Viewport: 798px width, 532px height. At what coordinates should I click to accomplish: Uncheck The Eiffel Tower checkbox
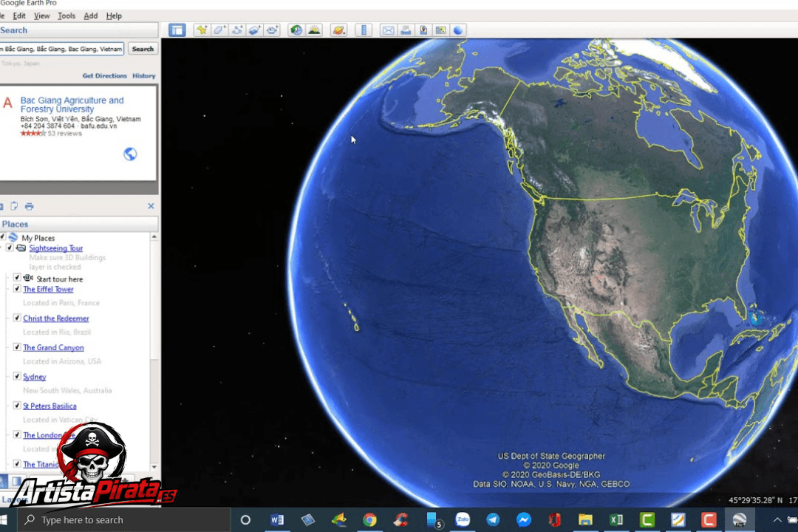(x=17, y=289)
